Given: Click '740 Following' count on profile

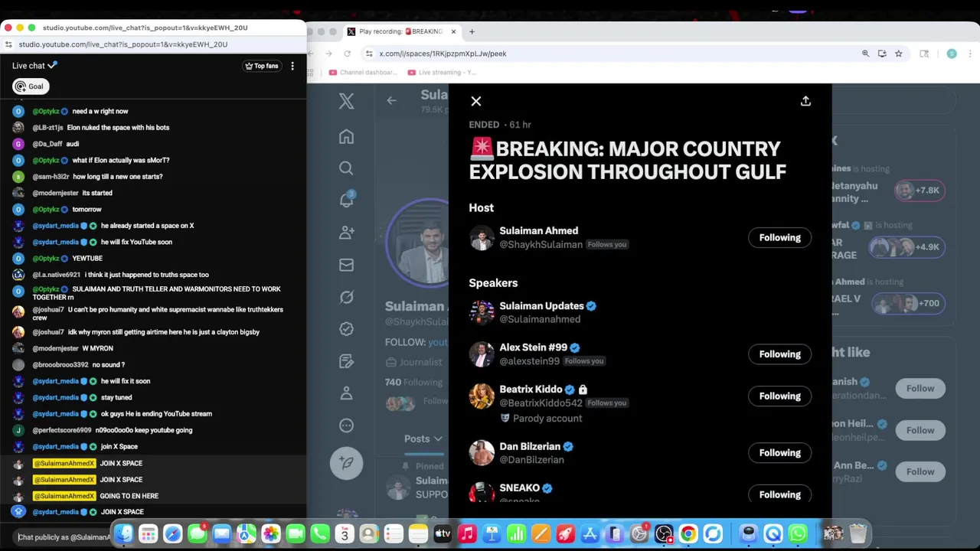Looking at the screenshot, I should 413,383.
